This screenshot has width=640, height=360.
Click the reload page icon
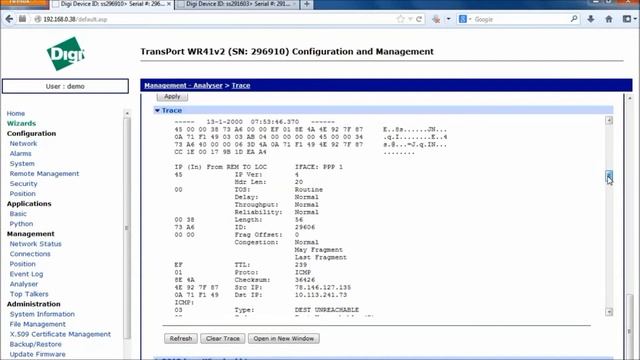[x=419, y=19]
